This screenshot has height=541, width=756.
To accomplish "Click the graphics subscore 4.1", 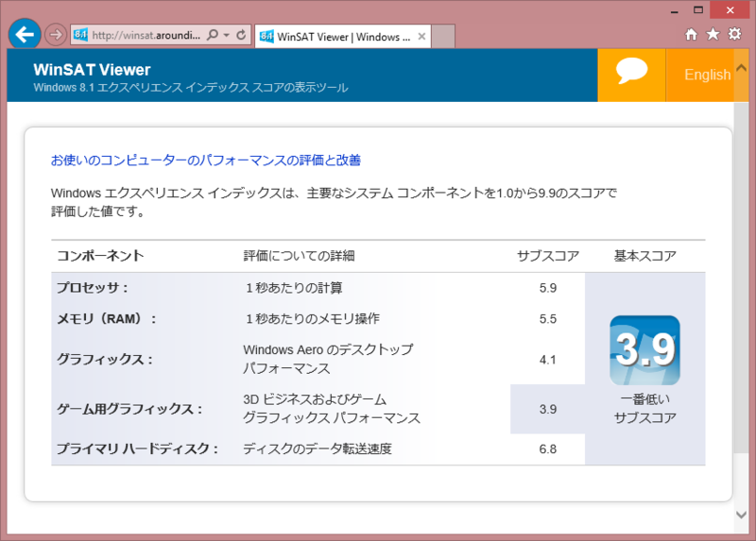I will 548,360.
